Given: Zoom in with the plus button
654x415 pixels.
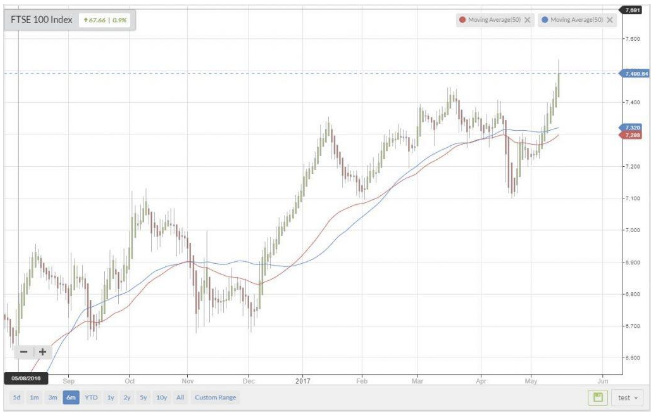Looking at the screenshot, I should [43, 352].
